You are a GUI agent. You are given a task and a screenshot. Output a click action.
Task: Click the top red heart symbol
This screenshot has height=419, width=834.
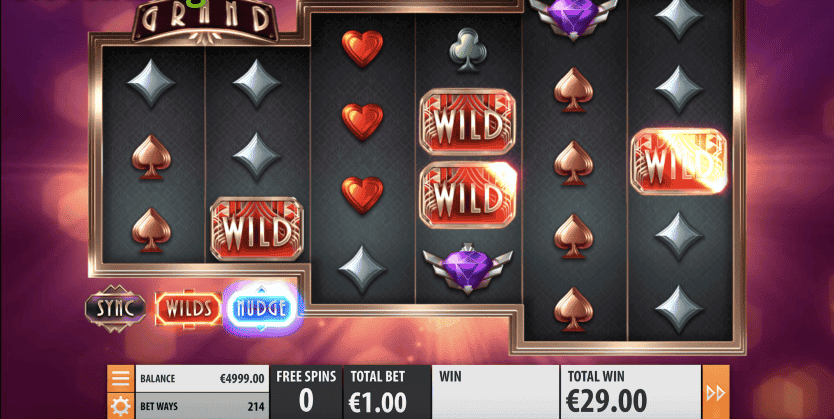362,48
